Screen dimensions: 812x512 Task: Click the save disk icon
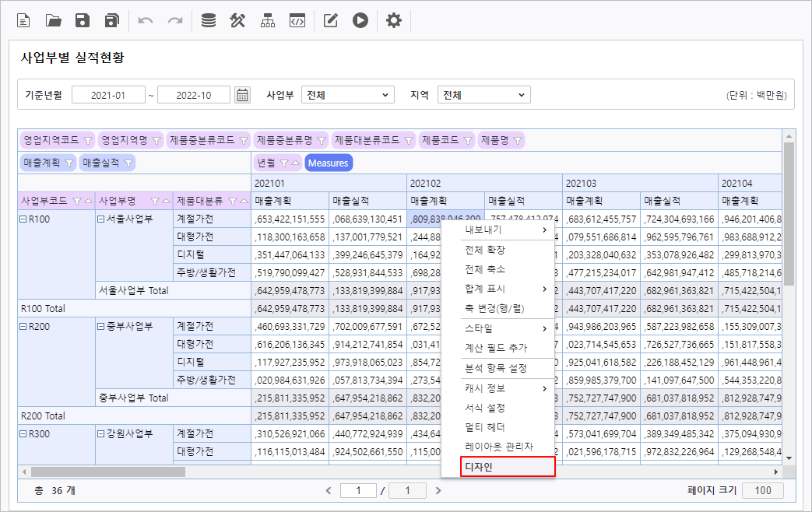coord(83,21)
